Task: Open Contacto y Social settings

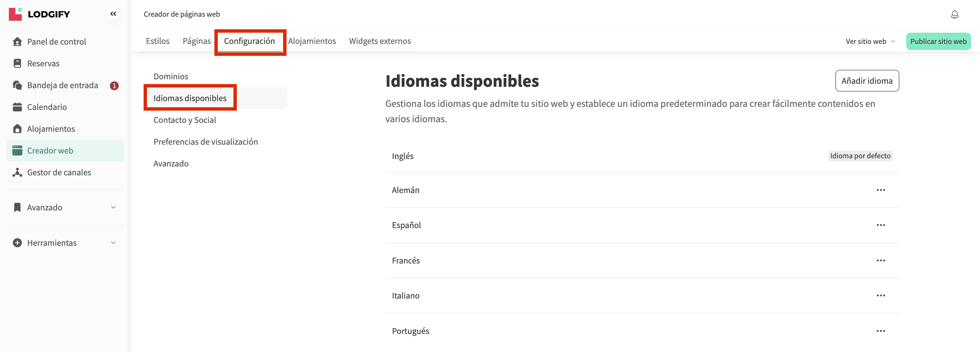Action: 184,120
